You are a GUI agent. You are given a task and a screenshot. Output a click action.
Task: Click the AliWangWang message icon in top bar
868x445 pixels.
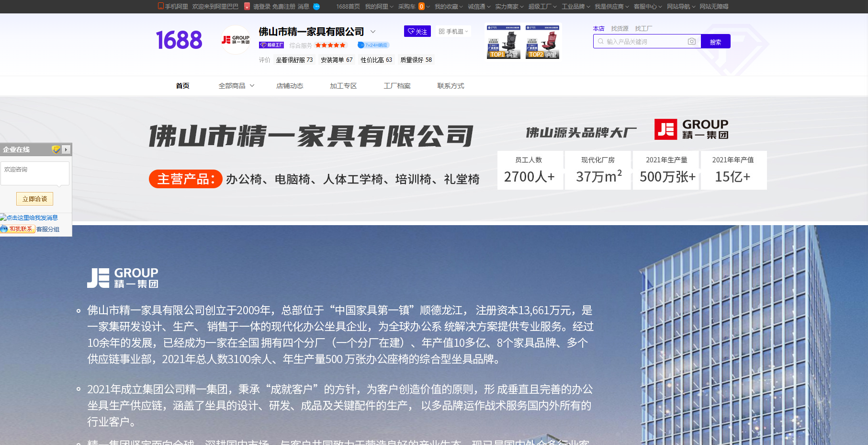tap(316, 6)
